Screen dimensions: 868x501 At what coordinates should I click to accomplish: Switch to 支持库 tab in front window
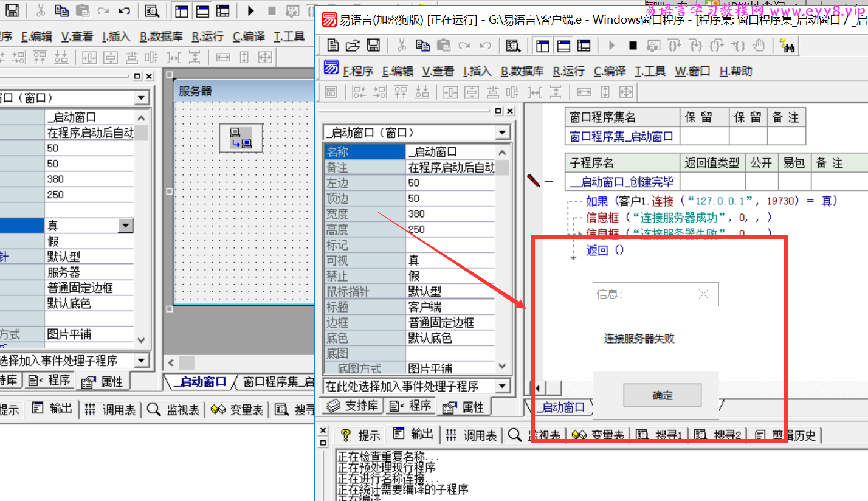coord(353,406)
